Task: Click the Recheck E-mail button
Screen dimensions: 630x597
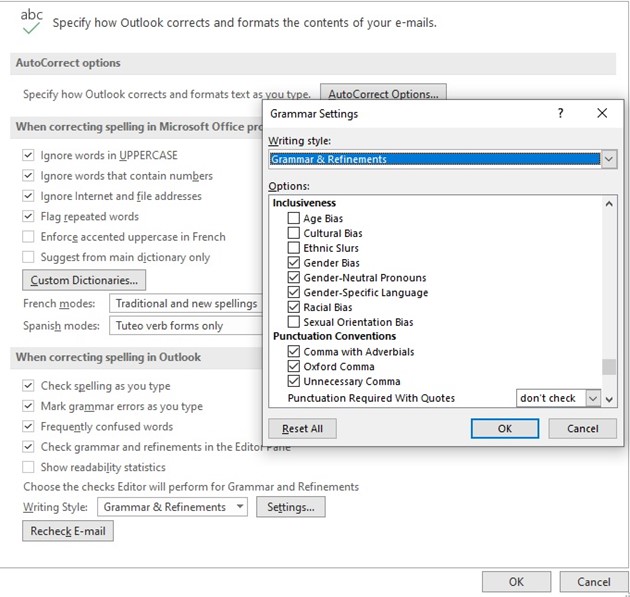Action: coord(68,531)
